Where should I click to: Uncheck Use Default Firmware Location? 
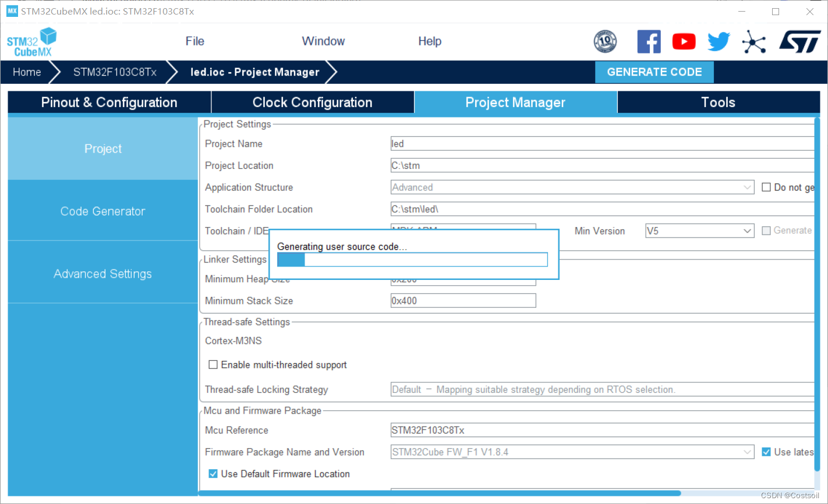pyautogui.click(x=213, y=474)
